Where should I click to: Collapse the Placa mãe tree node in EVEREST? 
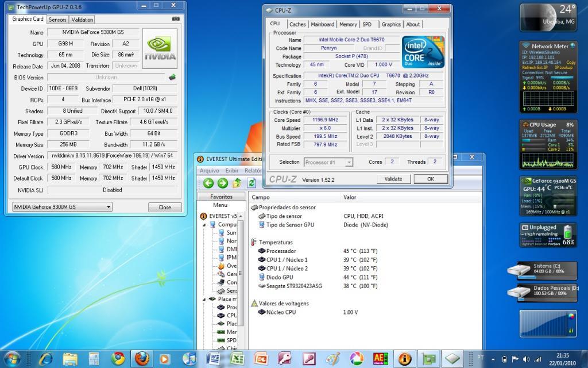pyautogui.click(x=204, y=299)
